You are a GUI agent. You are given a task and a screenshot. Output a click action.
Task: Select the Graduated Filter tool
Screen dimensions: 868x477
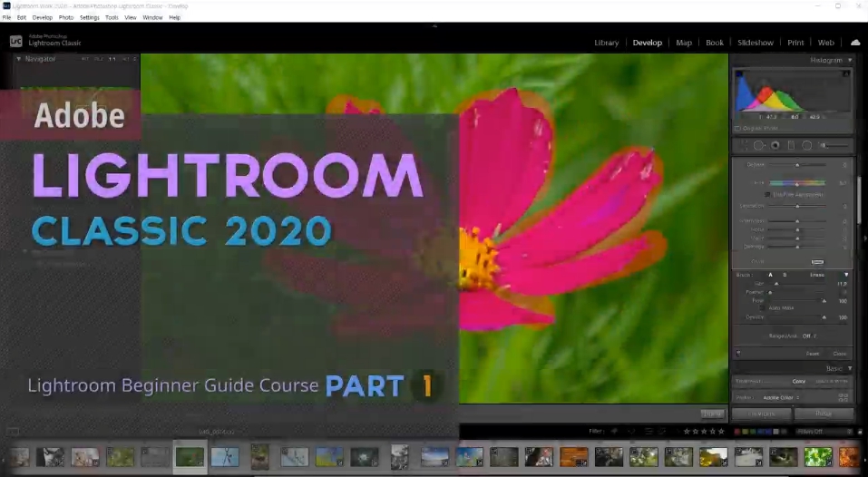point(791,145)
